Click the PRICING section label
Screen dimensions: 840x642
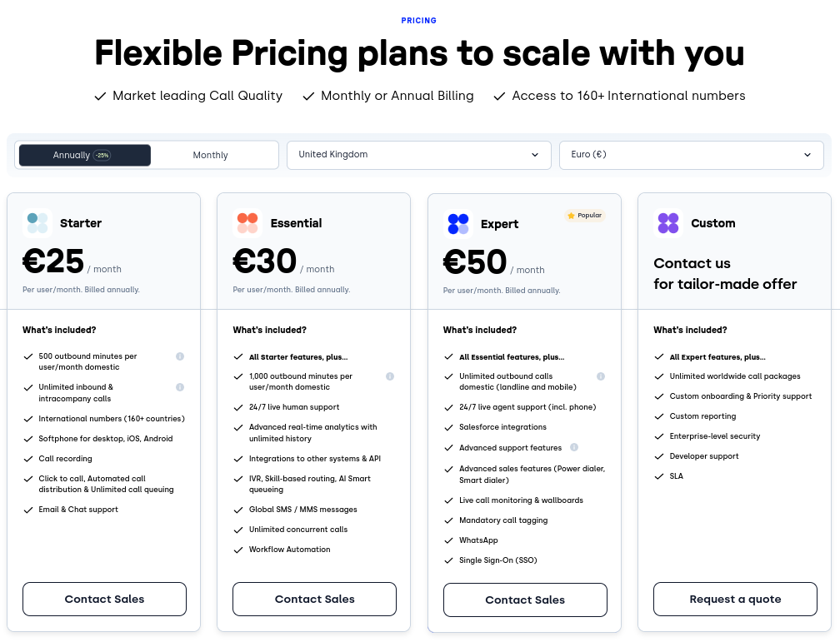click(x=418, y=21)
